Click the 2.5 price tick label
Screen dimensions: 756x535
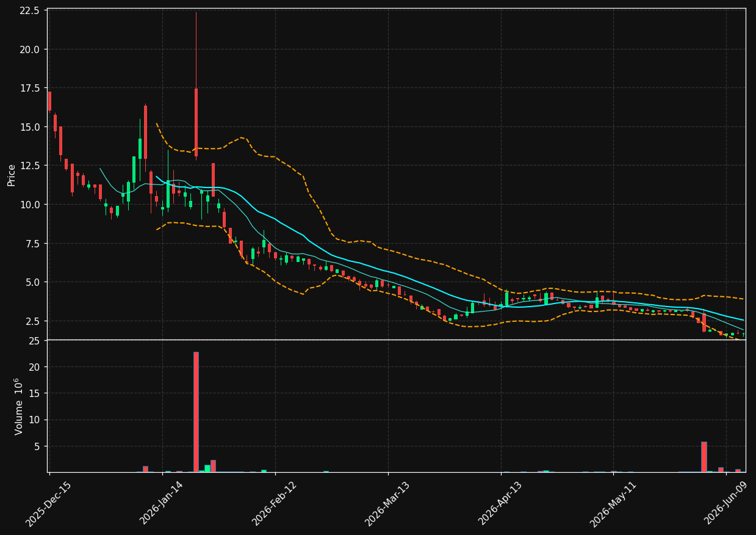[x=32, y=321]
